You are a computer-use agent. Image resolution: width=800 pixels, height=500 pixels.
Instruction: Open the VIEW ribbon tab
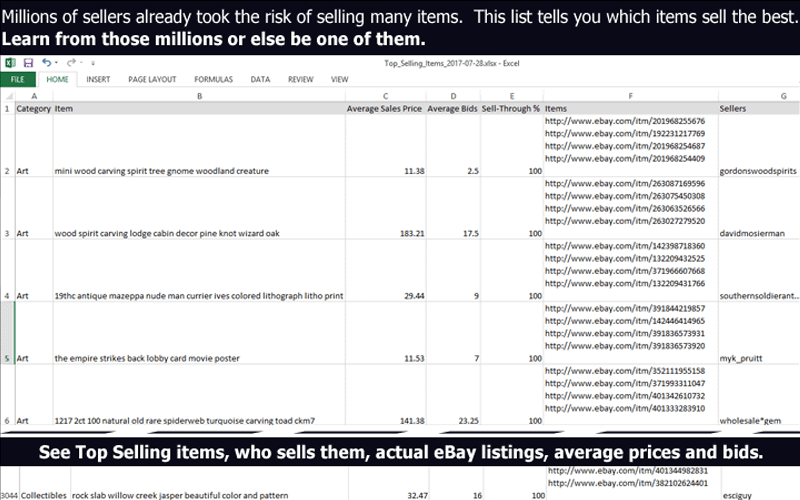pyautogui.click(x=339, y=80)
